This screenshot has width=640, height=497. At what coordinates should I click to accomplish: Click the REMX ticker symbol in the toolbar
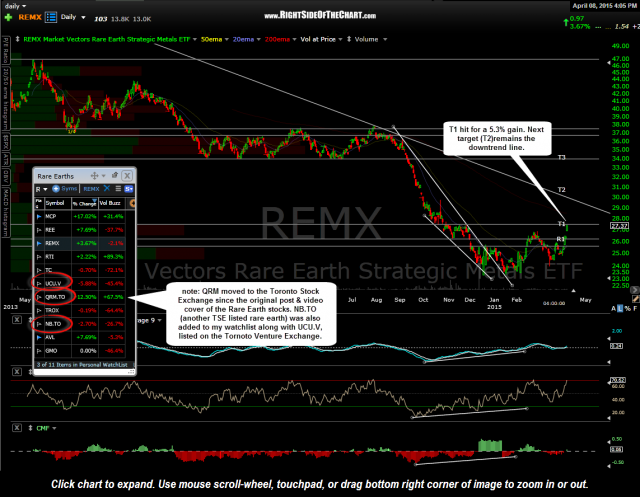(x=30, y=17)
